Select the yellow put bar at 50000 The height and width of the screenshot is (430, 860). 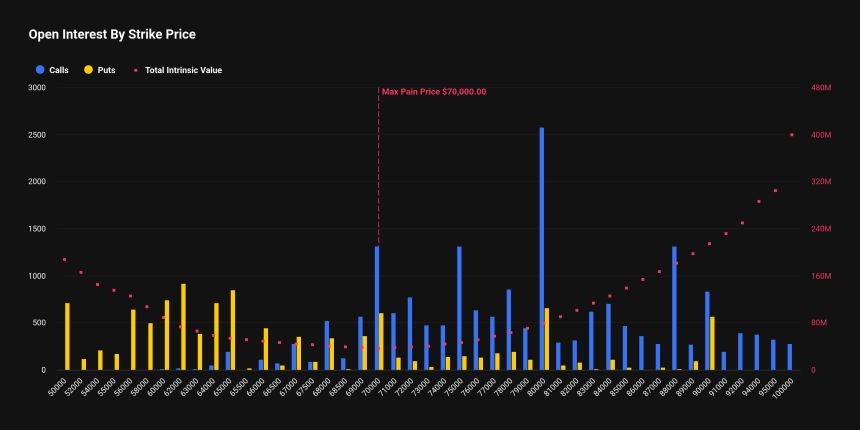pyautogui.click(x=68, y=336)
